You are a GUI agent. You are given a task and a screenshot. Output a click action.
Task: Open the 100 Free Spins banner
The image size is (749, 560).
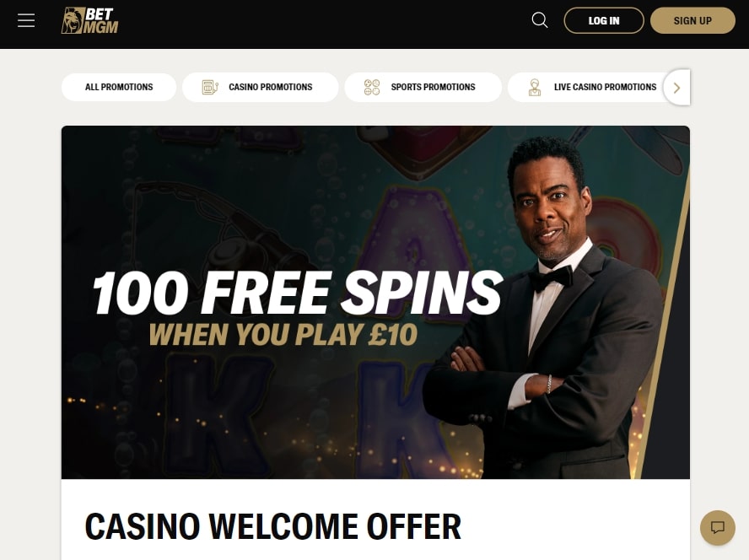coord(375,302)
